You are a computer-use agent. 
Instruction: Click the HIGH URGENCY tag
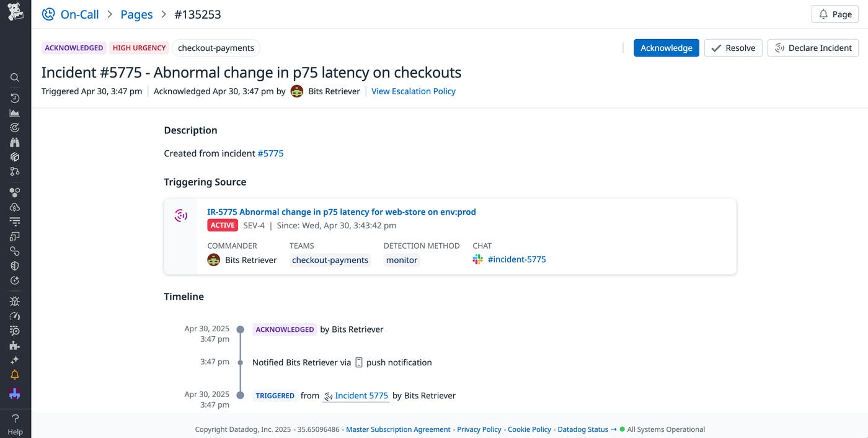[139, 47]
